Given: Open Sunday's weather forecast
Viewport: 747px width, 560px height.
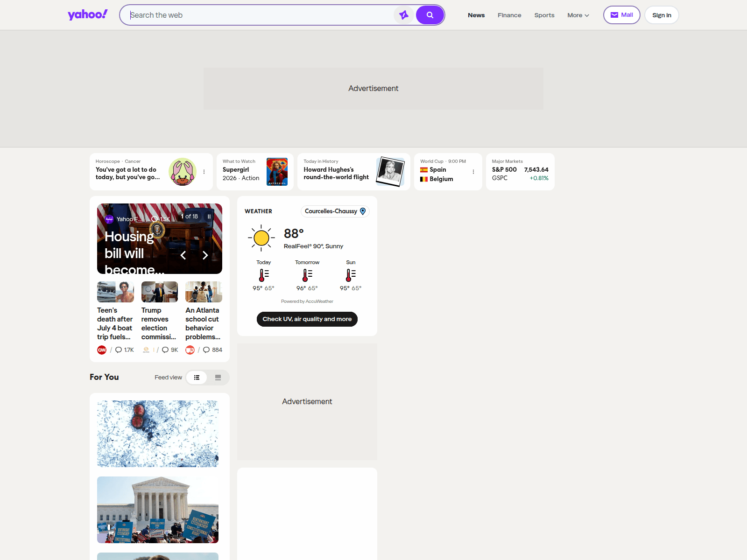Looking at the screenshot, I should (351, 275).
